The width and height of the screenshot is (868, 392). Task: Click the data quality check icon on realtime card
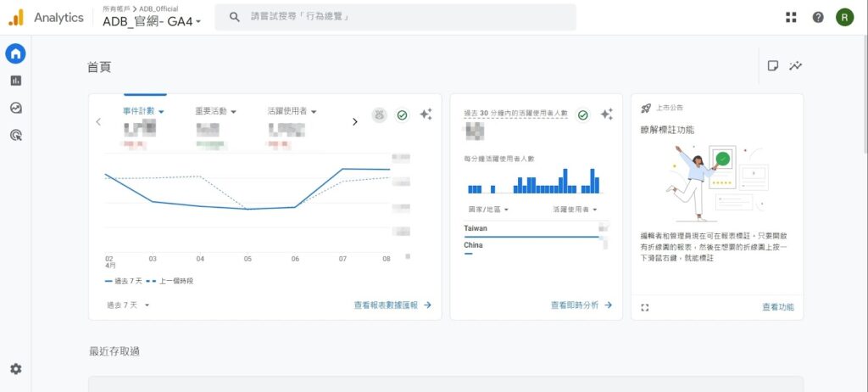tap(583, 115)
